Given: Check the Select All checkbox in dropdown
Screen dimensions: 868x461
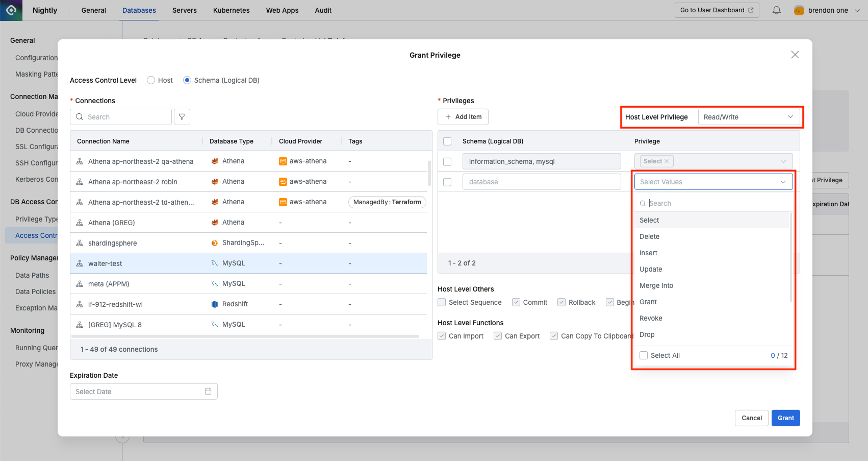Looking at the screenshot, I should [x=644, y=355].
